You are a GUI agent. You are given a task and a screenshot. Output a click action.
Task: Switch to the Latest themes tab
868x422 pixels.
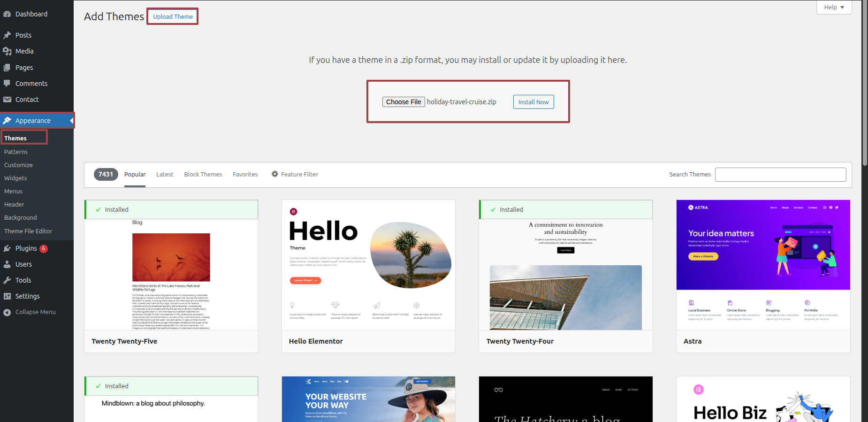pos(165,174)
